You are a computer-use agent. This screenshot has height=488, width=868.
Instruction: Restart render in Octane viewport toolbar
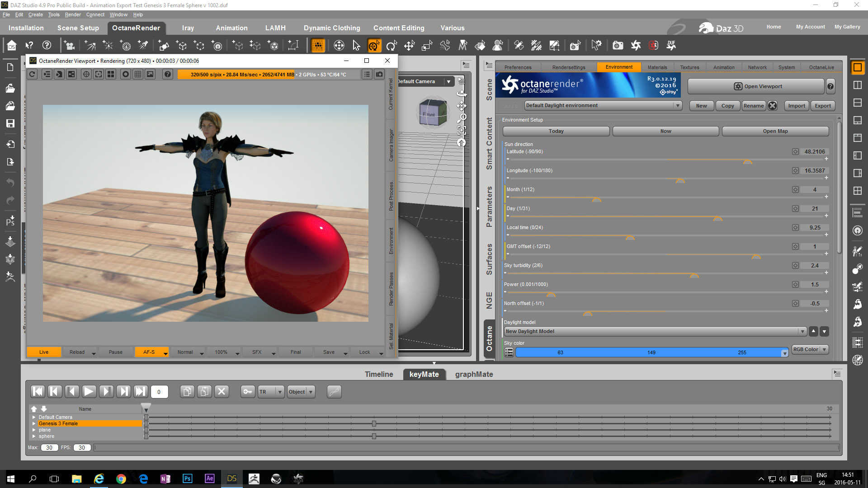click(32, 75)
